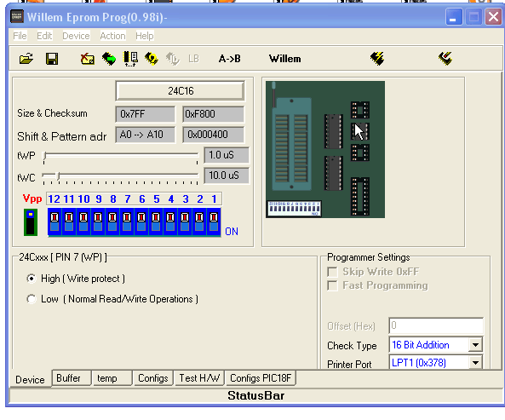Close the Willem Eprom Prog window
The width and height of the screenshot is (505, 420).
[493, 16]
